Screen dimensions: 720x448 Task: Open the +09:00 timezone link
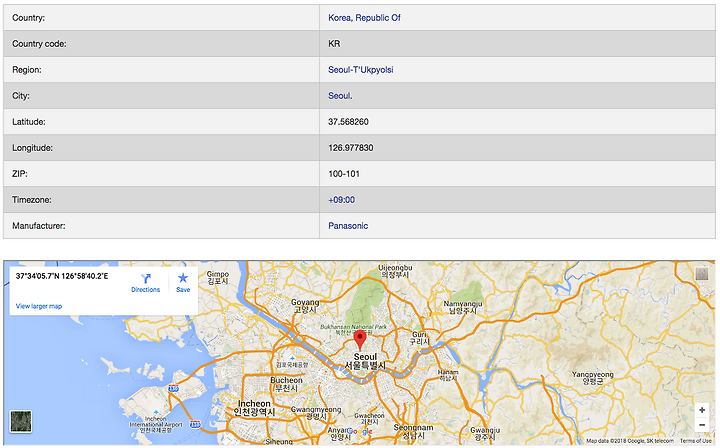342,200
